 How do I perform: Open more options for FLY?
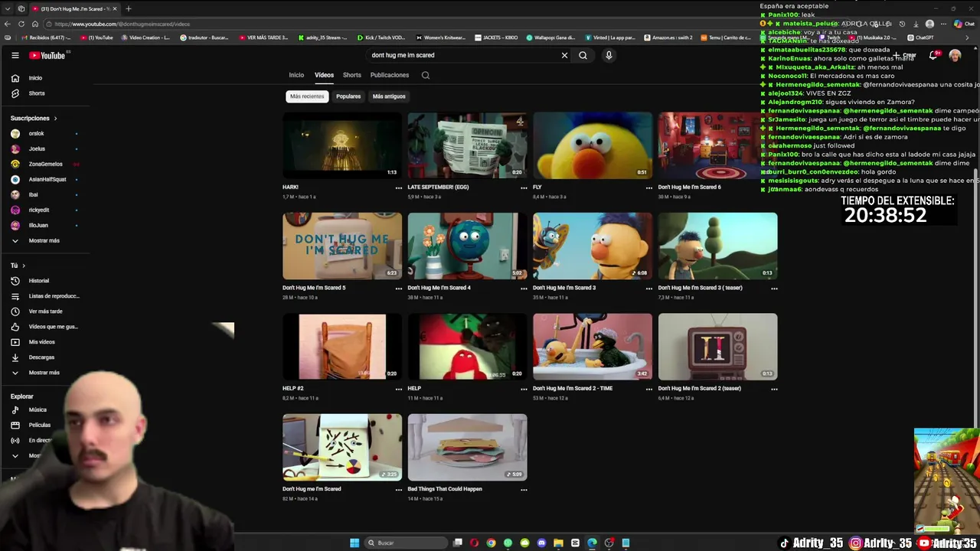pyautogui.click(x=648, y=187)
